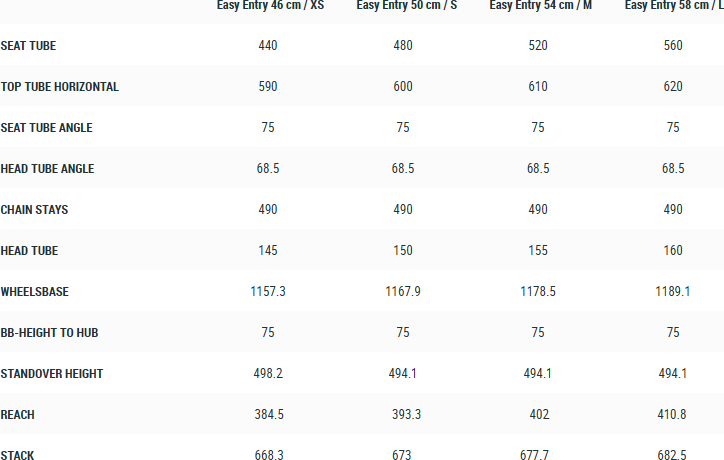The image size is (724, 460).
Task: Select the REACH row label
Action: [x=19, y=415]
